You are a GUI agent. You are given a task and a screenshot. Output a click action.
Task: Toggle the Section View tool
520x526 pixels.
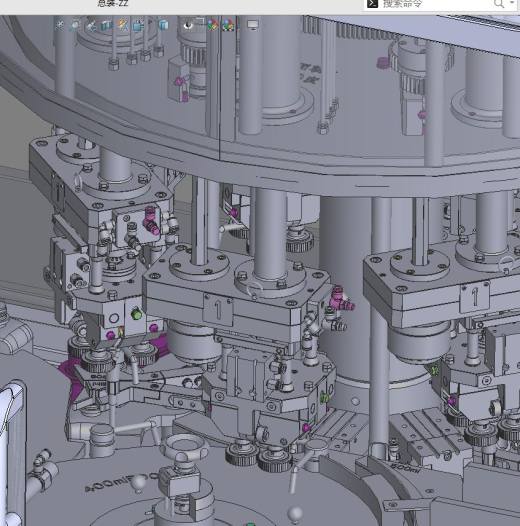[x=106, y=25]
